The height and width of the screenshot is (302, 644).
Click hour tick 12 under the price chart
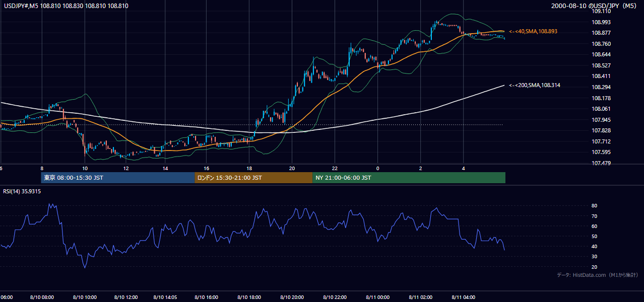(x=125, y=168)
